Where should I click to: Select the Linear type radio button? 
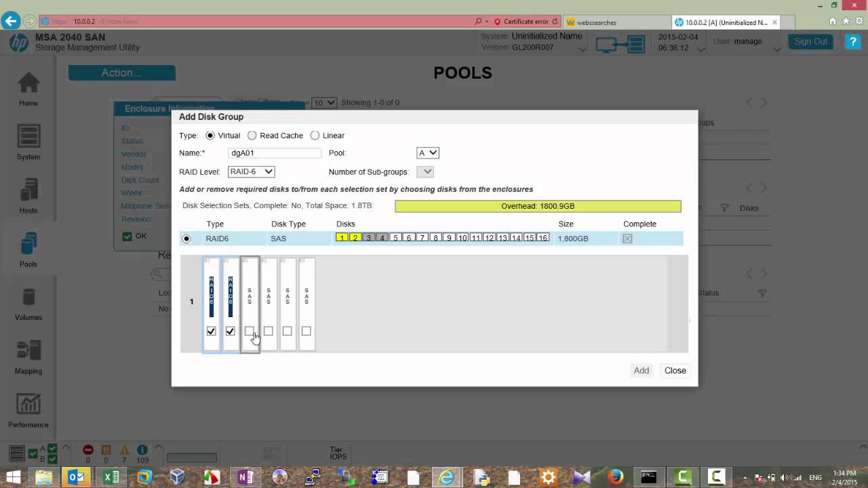[315, 136]
